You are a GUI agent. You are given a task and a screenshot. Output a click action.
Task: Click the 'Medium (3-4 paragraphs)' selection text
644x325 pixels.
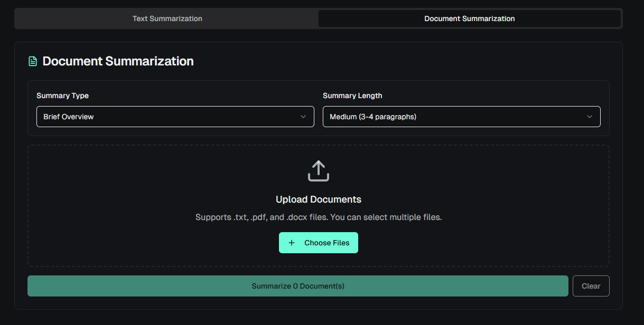pyautogui.click(x=373, y=117)
